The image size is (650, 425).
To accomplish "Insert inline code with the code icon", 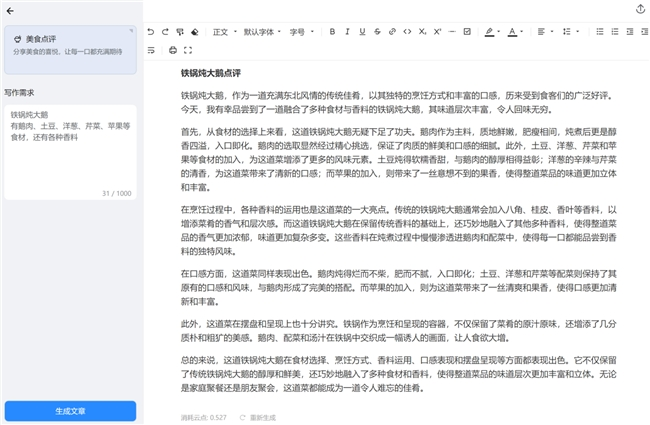I will point(408,32).
